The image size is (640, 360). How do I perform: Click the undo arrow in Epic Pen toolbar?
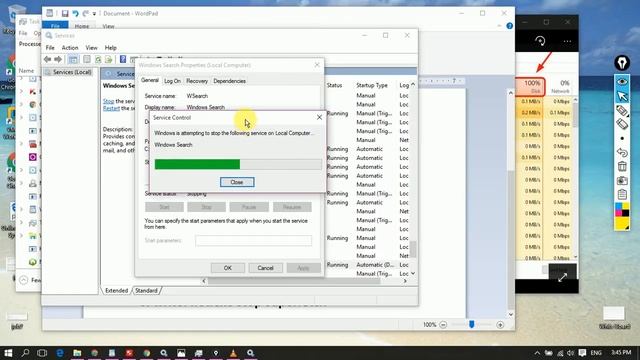click(622, 152)
